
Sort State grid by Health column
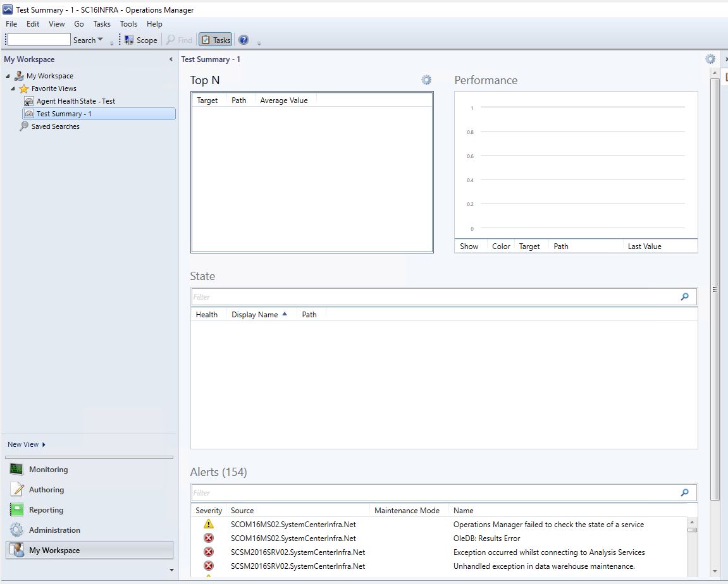coord(207,315)
